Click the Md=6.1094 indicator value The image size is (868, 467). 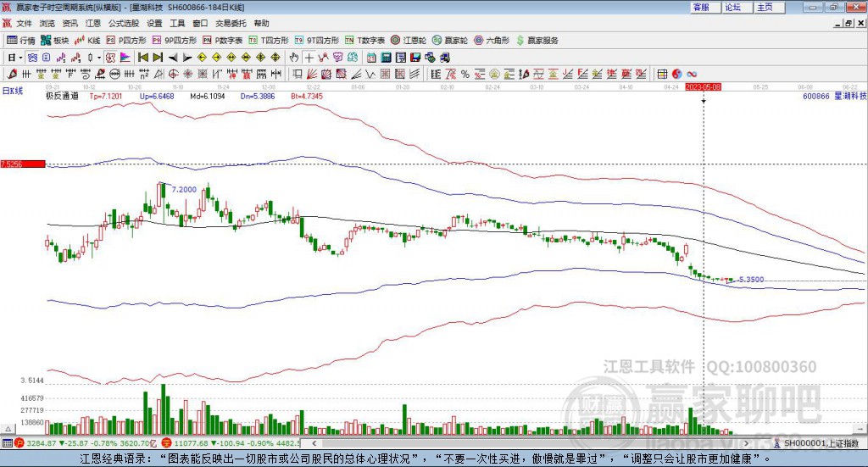coord(208,97)
